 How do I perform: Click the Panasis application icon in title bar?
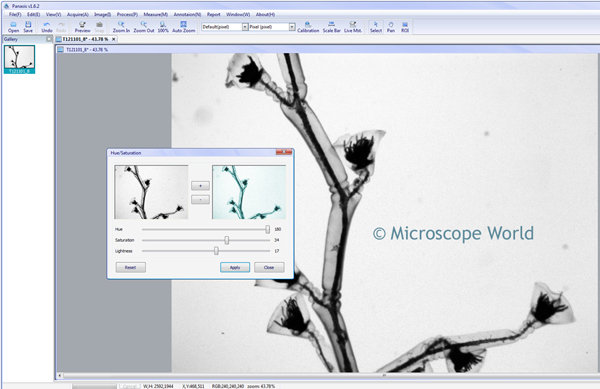tap(6, 6)
